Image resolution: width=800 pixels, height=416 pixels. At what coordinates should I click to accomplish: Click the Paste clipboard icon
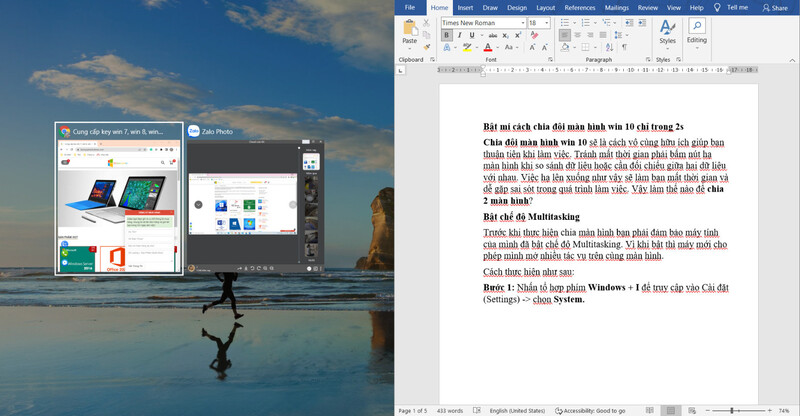coord(409,27)
